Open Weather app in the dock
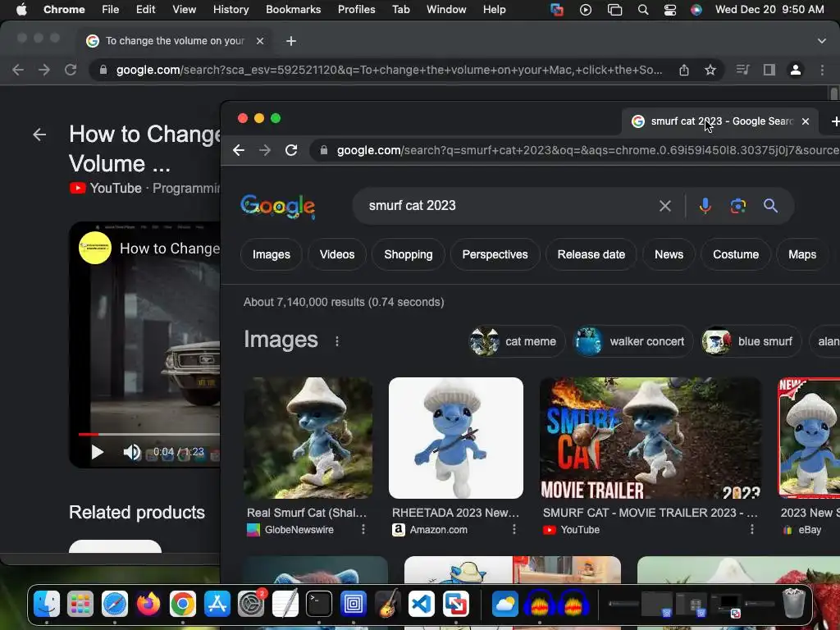 click(504, 605)
